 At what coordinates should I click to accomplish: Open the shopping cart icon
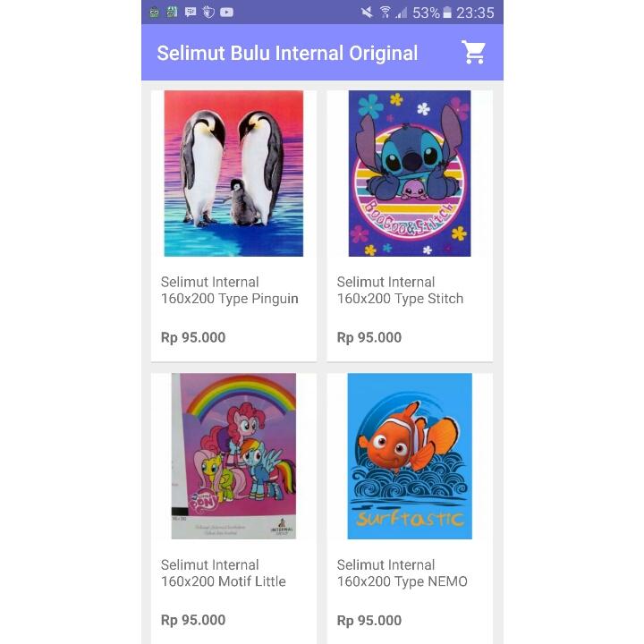pos(473,52)
